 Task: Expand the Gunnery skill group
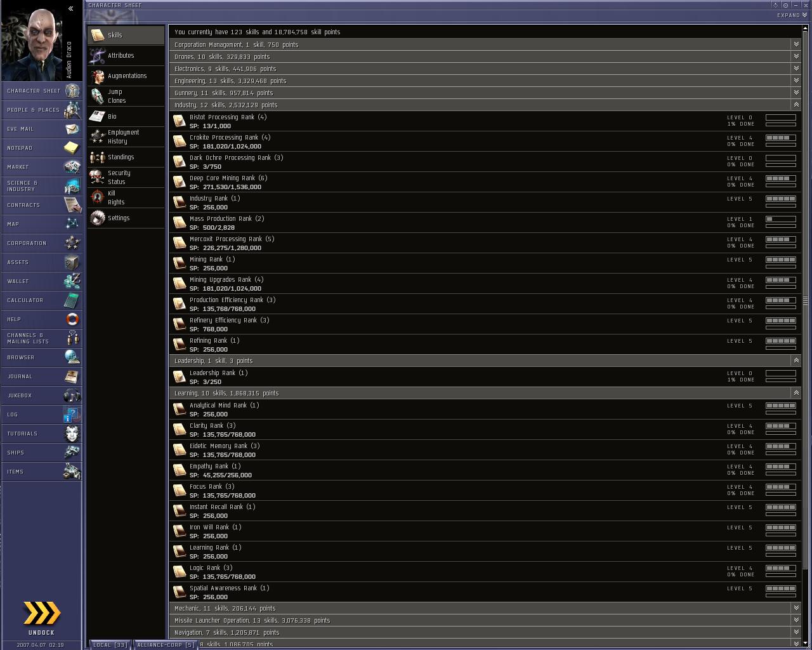(796, 93)
